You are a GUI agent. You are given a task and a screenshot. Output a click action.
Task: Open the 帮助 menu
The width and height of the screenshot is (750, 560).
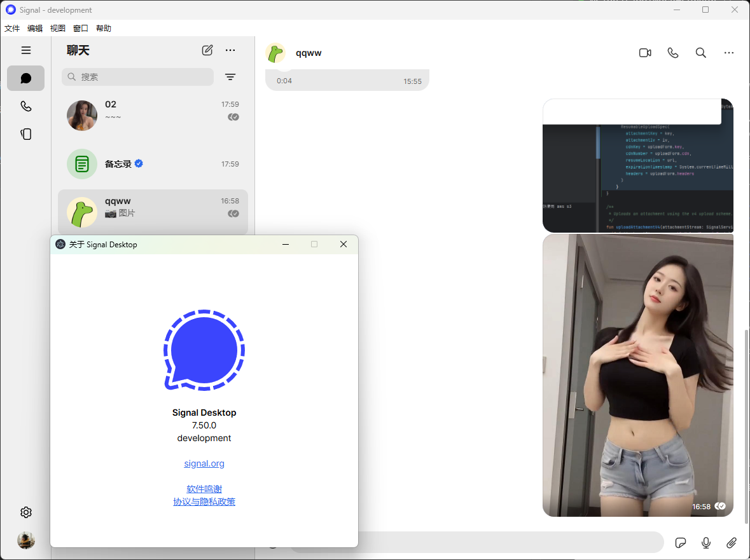pos(104,28)
